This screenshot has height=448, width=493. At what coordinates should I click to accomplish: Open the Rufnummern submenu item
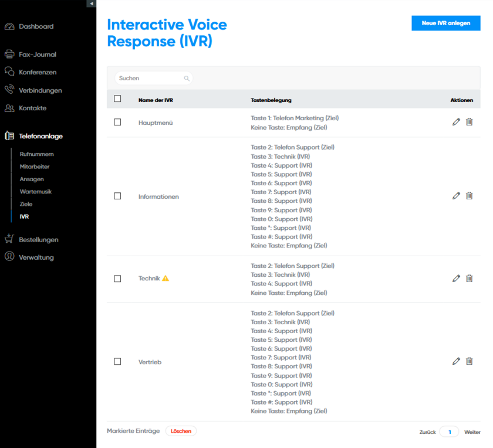(36, 154)
